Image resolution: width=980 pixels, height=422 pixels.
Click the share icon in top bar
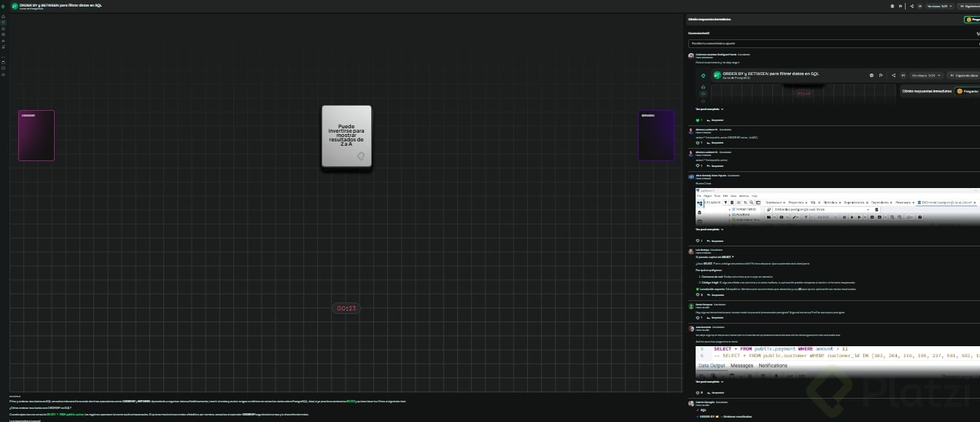coord(912,6)
